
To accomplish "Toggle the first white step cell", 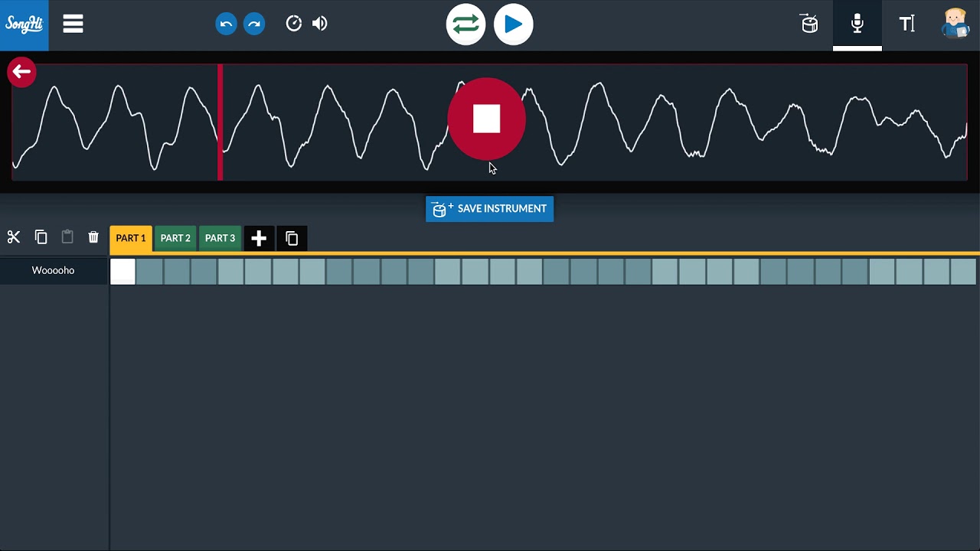I will click(122, 272).
